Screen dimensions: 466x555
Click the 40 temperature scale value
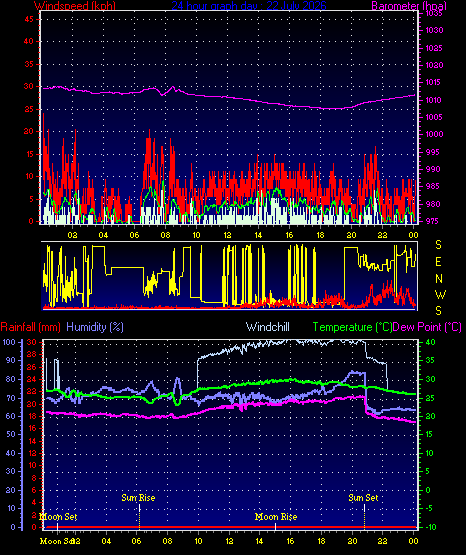pyautogui.click(x=431, y=342)
